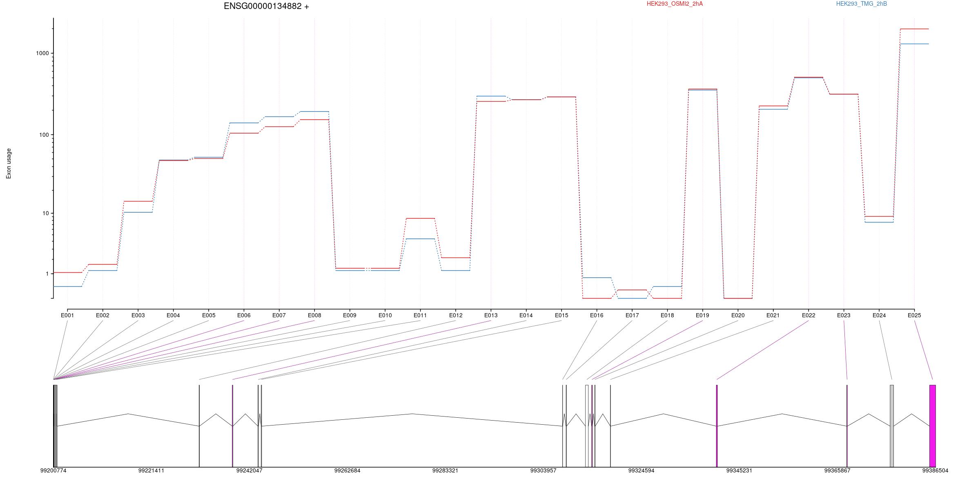Click exon label E006
This screenshot has width=980, height=490.
[x=244, y=315]
